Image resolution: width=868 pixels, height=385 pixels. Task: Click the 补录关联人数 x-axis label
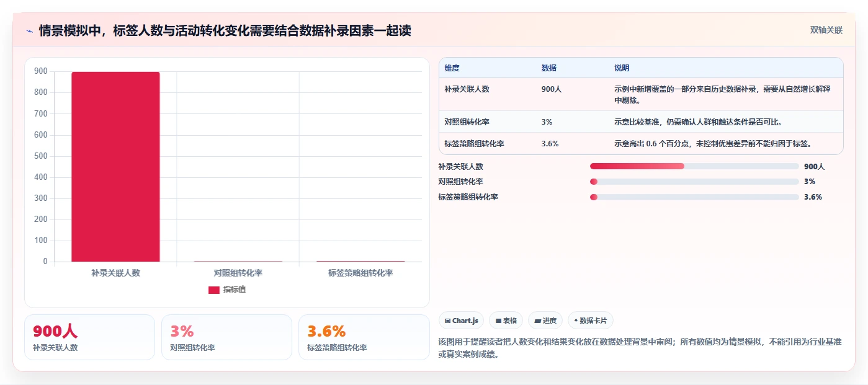pyautogui.click(x=115, y=273)
